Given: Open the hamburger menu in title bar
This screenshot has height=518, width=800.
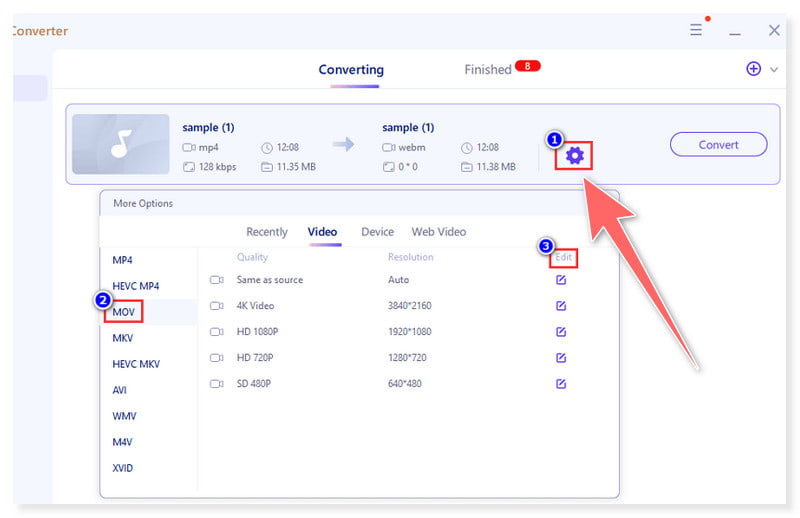Looking at the screenshot, I should pyautogui.click(x=696, y=31).
